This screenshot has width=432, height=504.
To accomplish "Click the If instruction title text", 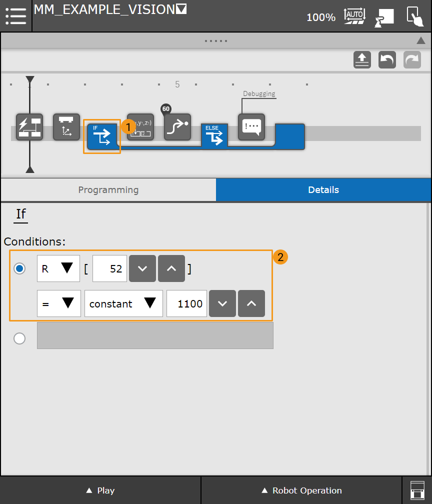I will point(21,214).
